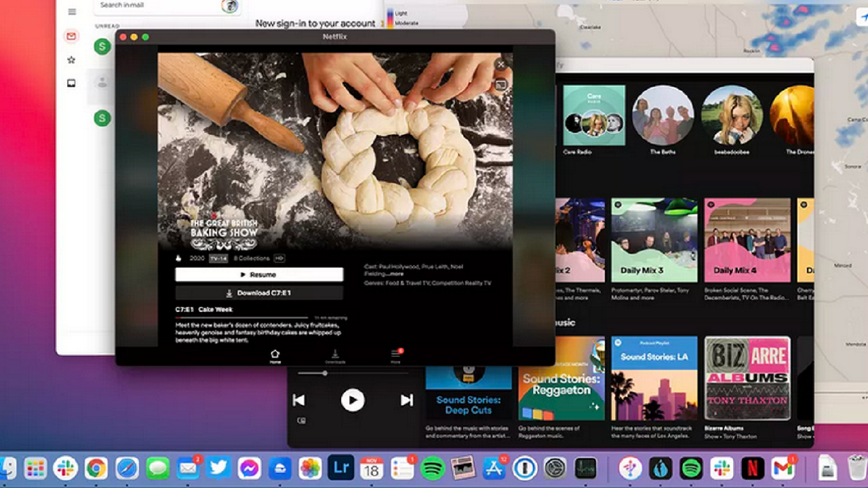Open the Gmail icon in the Dock

tap(783, 468)
